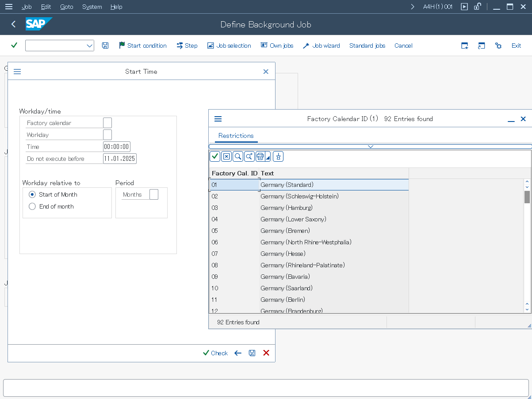Click the pin Personal Value List icon
532x399 pixels.
(278, 156)
